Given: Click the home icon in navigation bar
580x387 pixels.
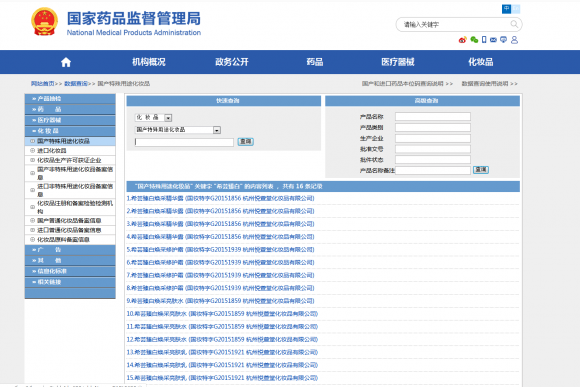Looking at the screenshot, I should click(x=66, y=62).
